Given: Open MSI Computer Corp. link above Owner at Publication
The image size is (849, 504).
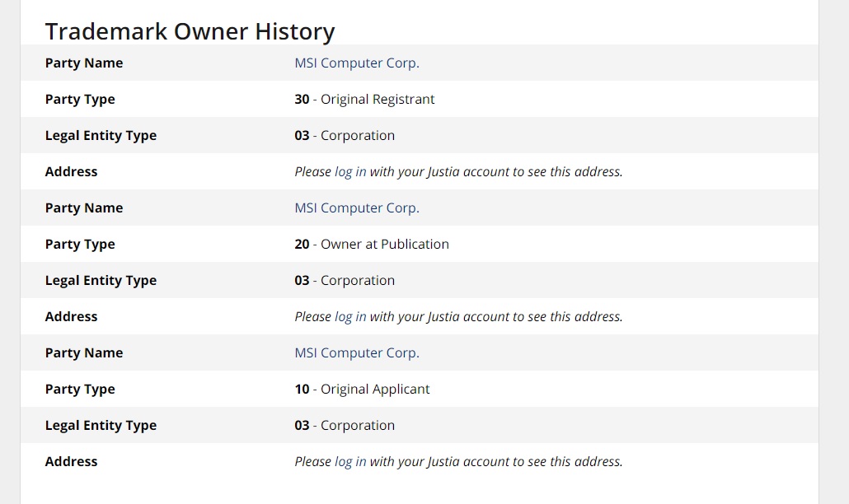Looking at the screenshot, I should click(x=357, y=208).
